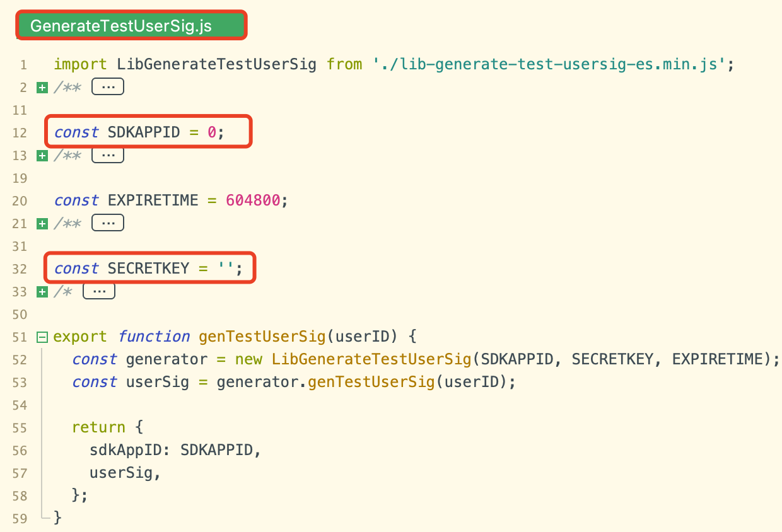Click LibGenerateTestUserSig in the import line
This screenshot has height=532, width=782.
216,64
